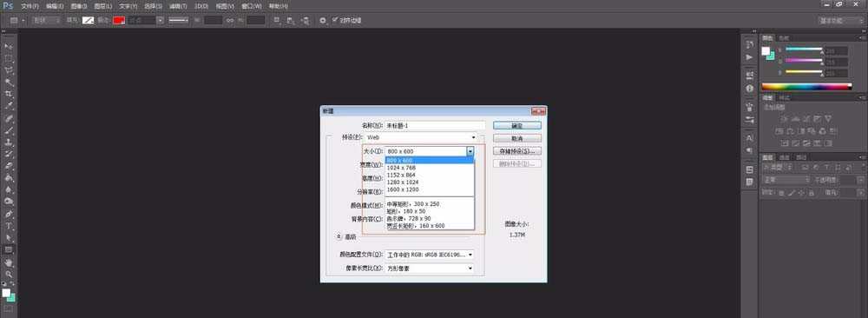Click the Save Preset button
Screen dimensions: 868x318
click(517, 150)
